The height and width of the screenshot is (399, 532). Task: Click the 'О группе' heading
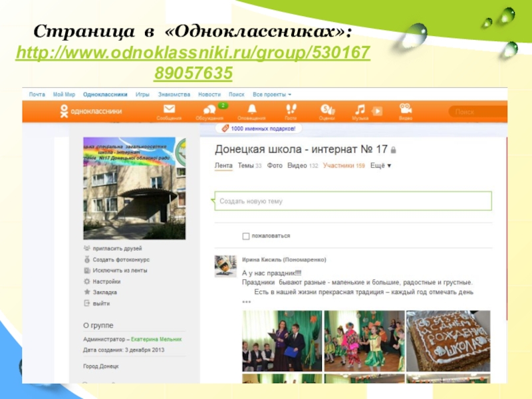[98, 325]
